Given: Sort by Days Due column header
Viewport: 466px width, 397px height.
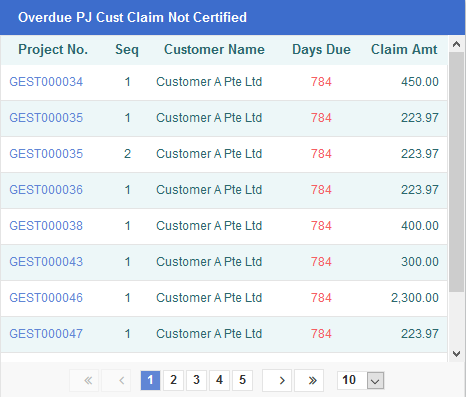Looking at the screenshot, I should point(321,50).
